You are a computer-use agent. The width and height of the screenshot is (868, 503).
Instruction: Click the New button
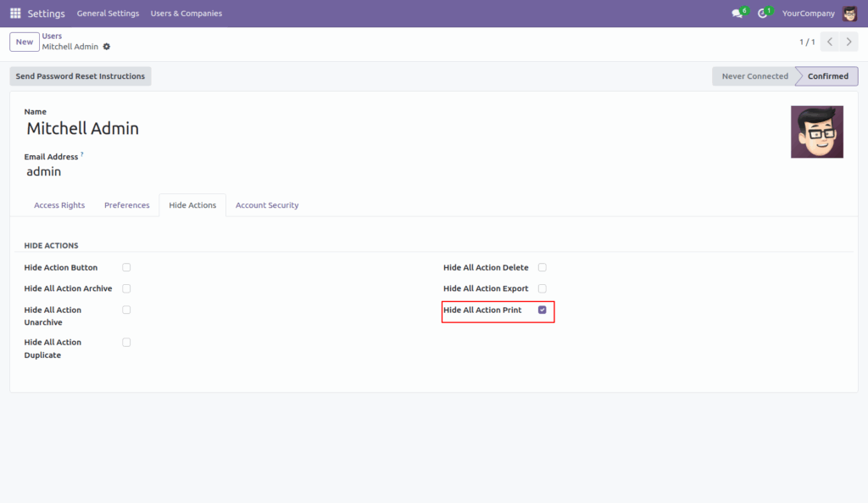(x=23, y=41)
